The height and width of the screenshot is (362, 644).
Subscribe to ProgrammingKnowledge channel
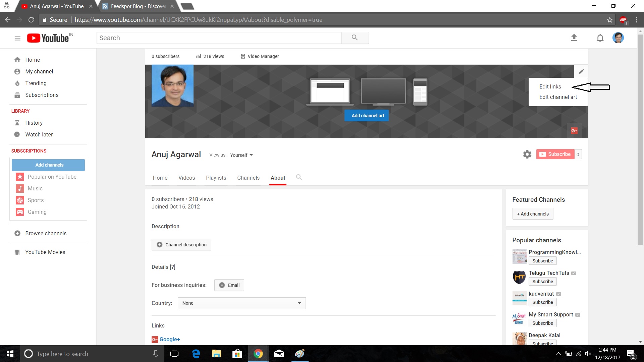[x=542, y=261]
